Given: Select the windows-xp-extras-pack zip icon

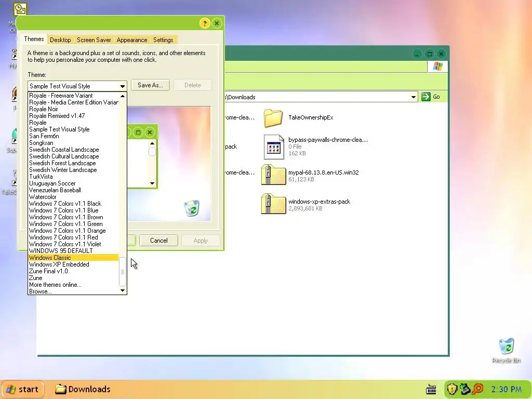Looking at the screenshot, I should [x=273, y=204].
